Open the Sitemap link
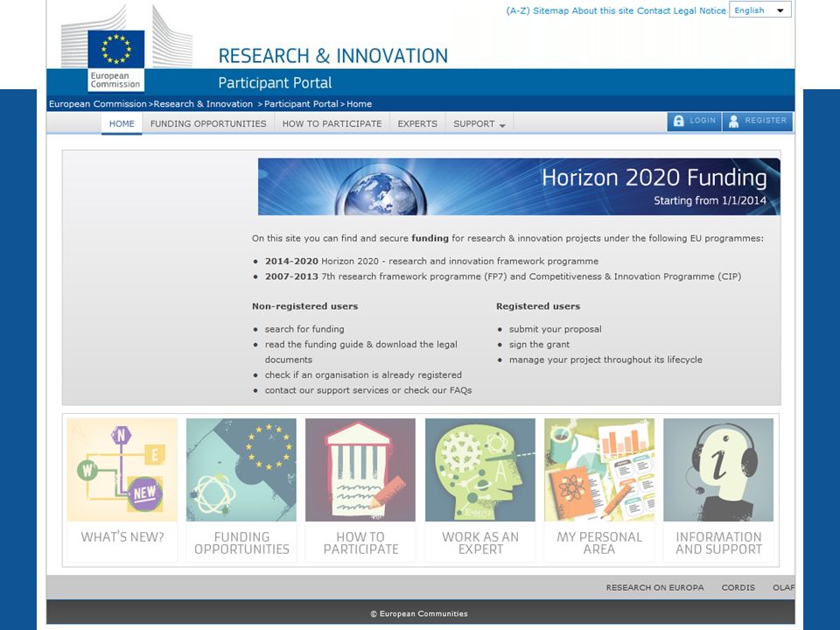 (x=550, y=10)
